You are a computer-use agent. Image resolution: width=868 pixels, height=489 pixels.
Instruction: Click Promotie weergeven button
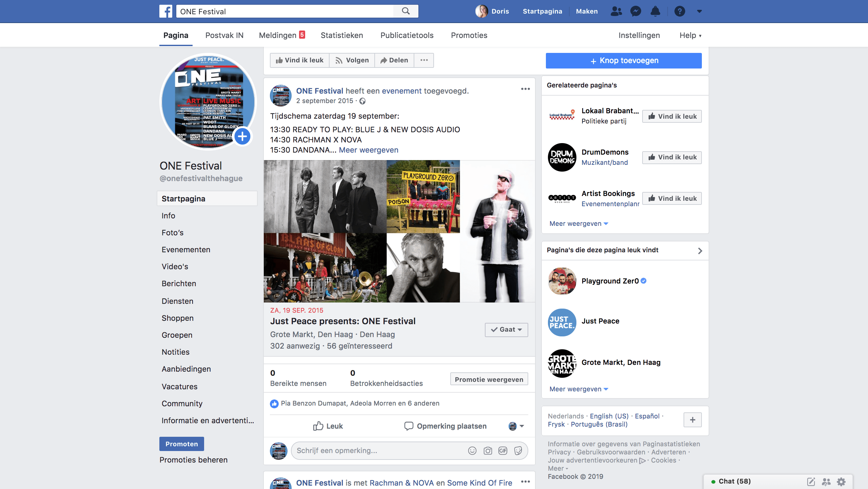click(x=489, y=379)
